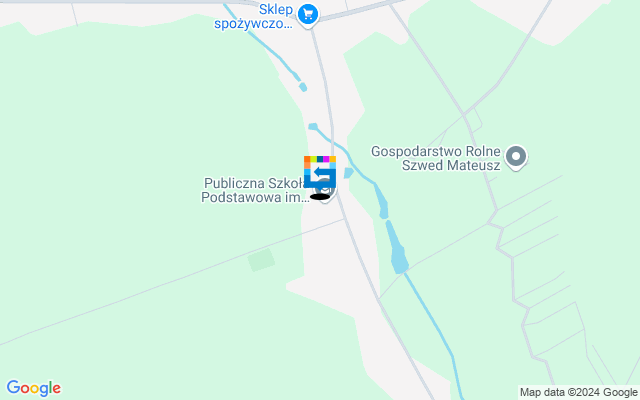This screenshot has width=640, height=400.
Task: Click the pond segment just north of long pond
Action: point(381,201)
